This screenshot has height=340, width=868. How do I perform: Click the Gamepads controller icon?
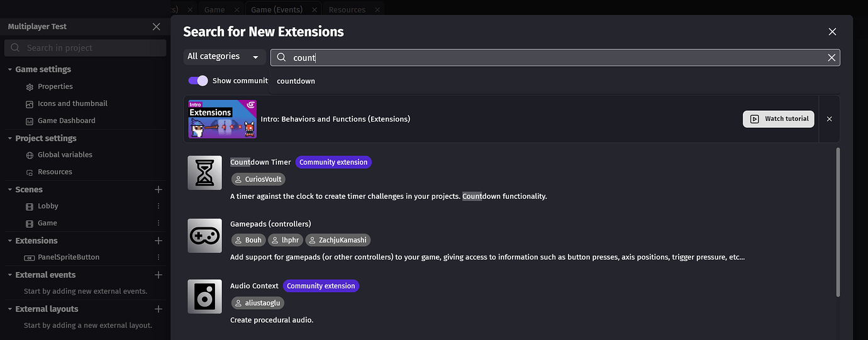coord(205,235)
